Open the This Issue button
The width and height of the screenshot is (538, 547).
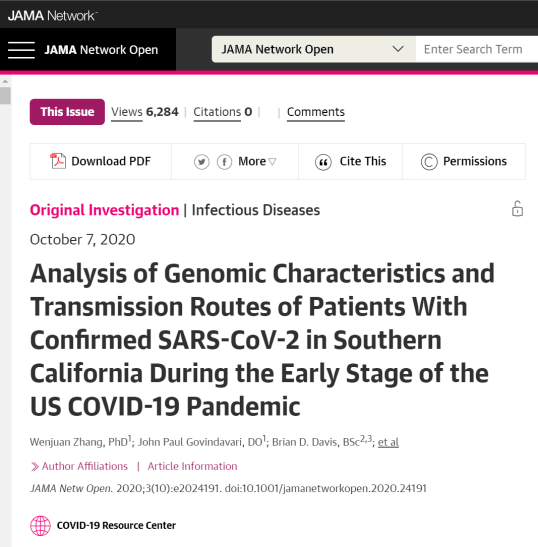click(67, 112)
